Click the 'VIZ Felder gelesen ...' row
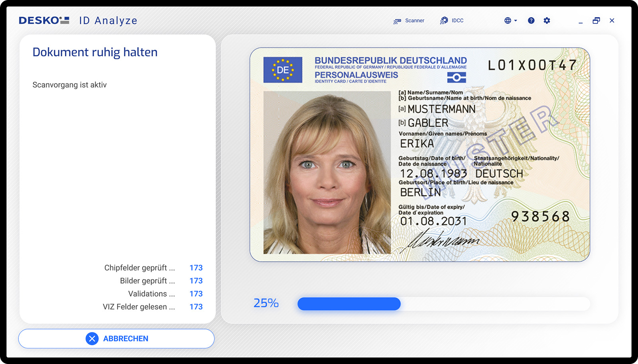638x364 pixels. coord(153,307)
